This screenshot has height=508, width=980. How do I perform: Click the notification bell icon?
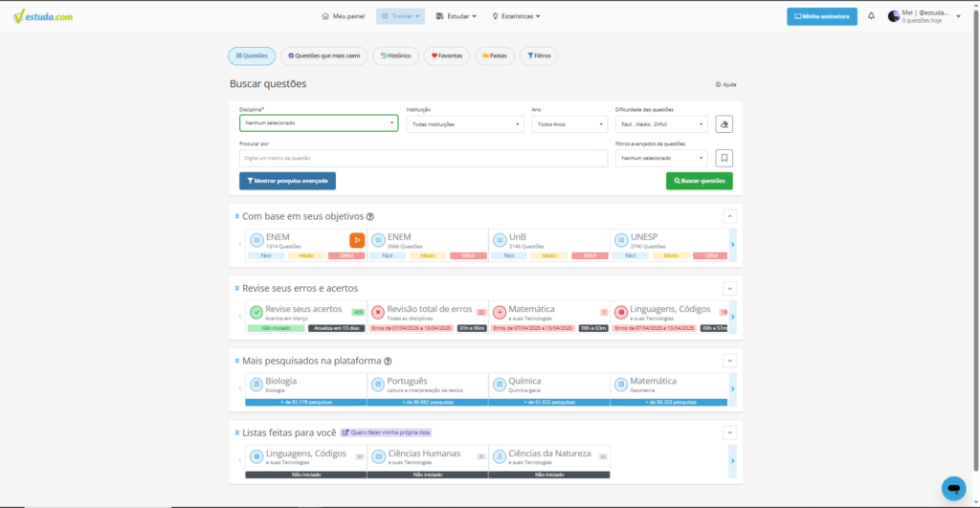(x=871, y=16)
